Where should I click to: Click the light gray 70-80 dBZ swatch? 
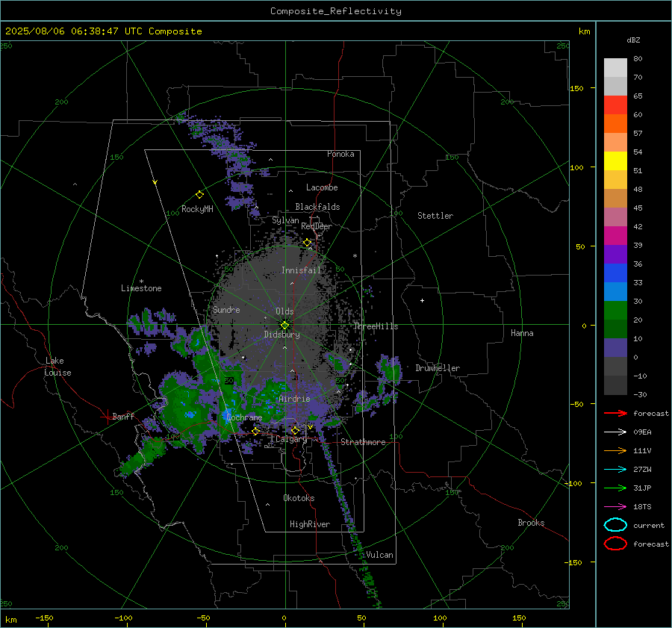615,68
